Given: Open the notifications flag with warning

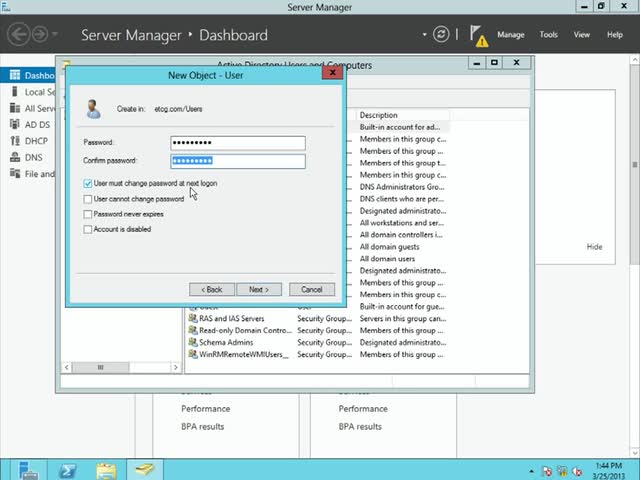Looking at the screenshot, I should (478, 36).
